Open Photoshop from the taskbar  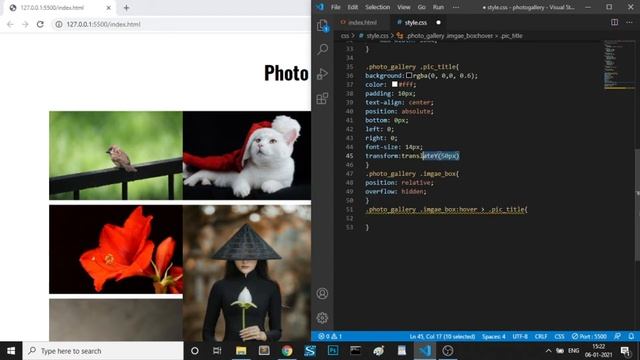[333, 351]
